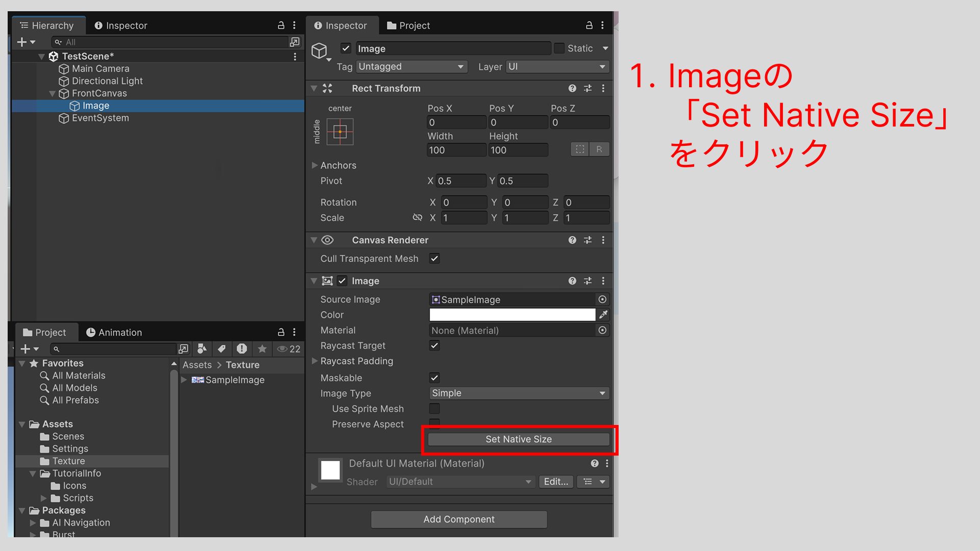Click the Image component presets icon
This screenshot has width=980, height=551.
click(x=587, y=281)
